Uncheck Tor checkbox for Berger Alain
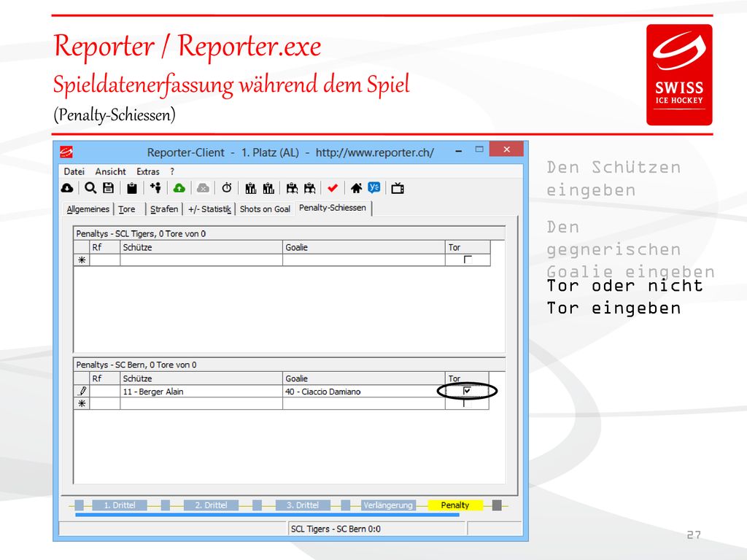Viewport: 747px width, 560px height. coord(468,391)
